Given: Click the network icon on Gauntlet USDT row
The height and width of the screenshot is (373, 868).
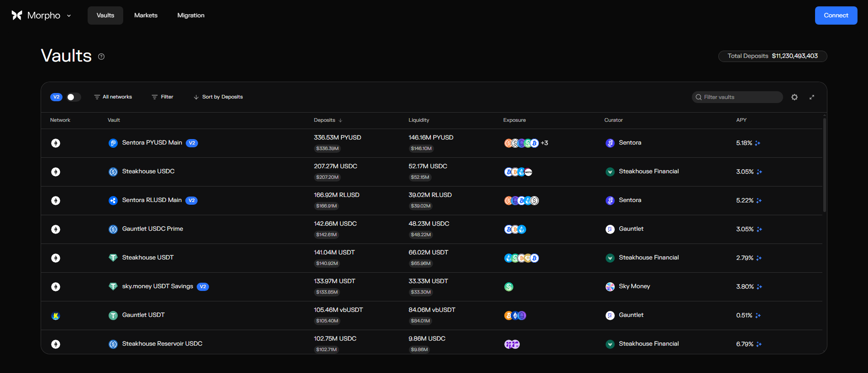Looking at the screenshot, I should [x=56, y=316].
